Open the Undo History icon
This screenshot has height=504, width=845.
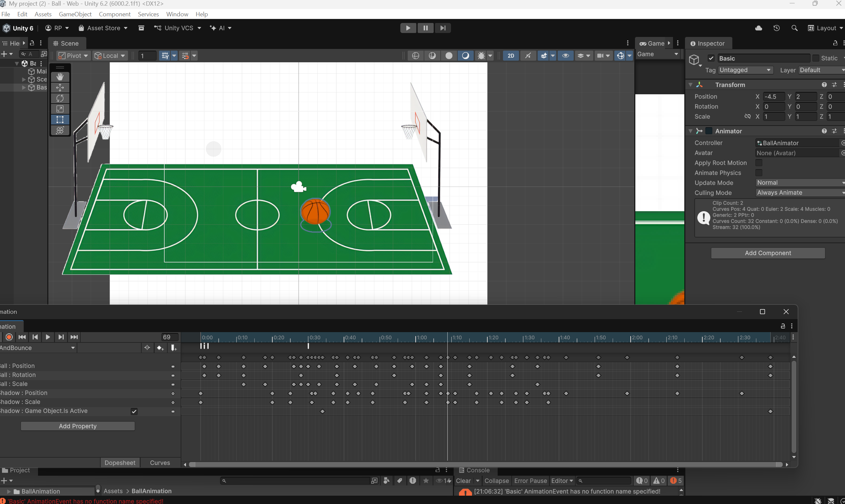point(776,28)
